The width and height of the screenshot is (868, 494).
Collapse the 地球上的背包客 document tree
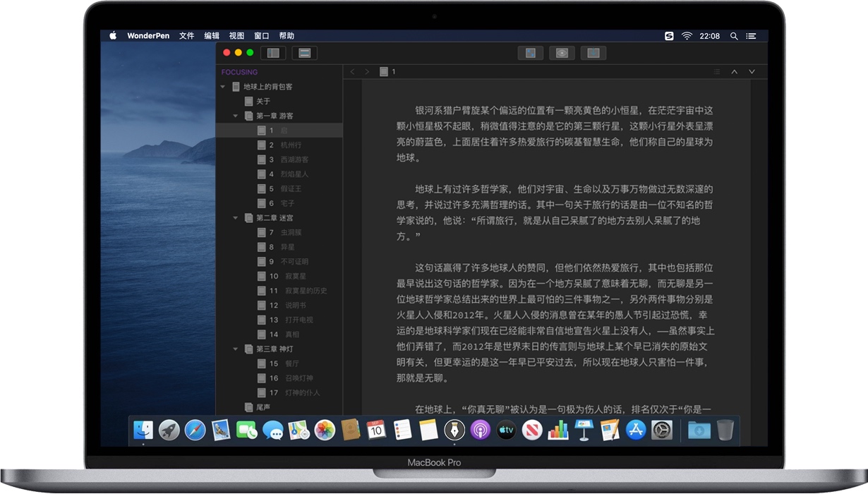222,86
